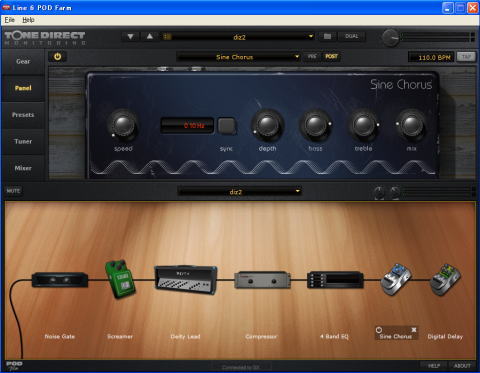Open the Mixer tab
This screenshot has height=373, width=480.
[x=23, y=168]
